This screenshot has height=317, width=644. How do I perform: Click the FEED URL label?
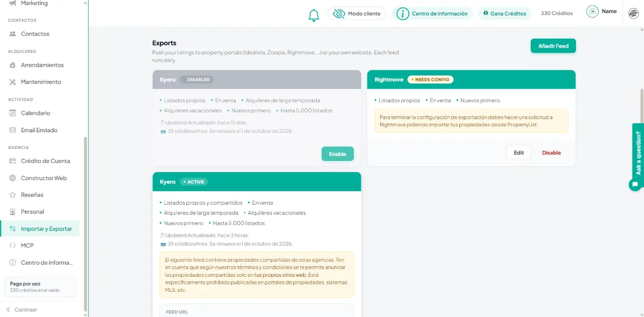[177, 312]
